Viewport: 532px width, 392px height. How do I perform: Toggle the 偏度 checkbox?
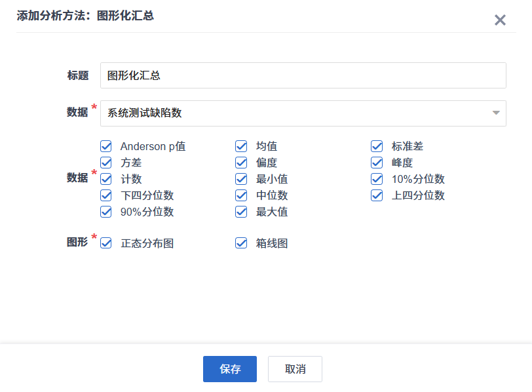point(241,163)
